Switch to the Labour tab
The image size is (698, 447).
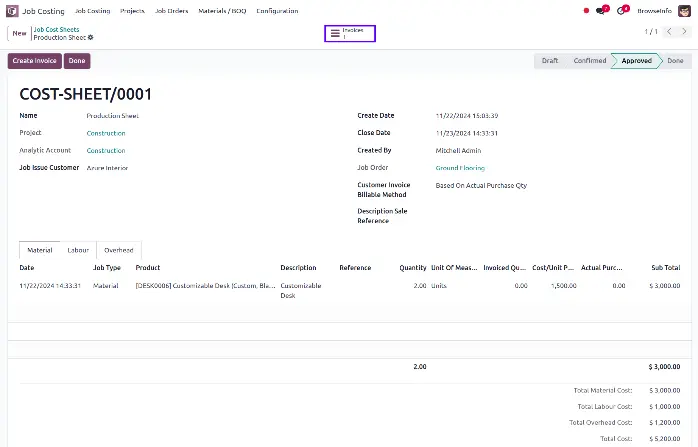coord(78,249)
